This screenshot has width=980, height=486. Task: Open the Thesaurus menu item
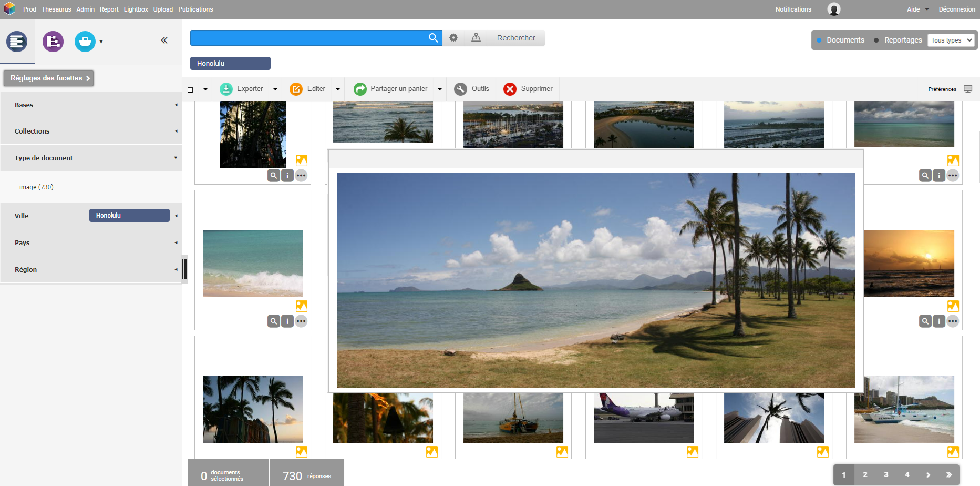point(56,9)
